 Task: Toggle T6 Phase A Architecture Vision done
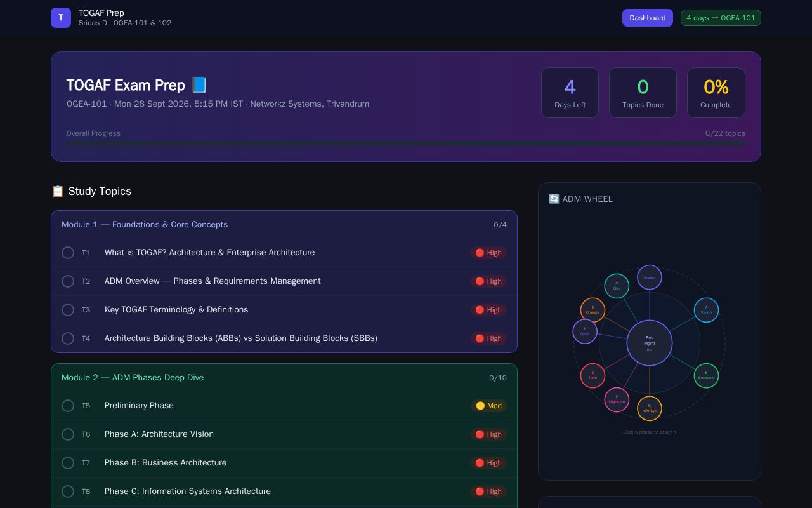point(68,434)
